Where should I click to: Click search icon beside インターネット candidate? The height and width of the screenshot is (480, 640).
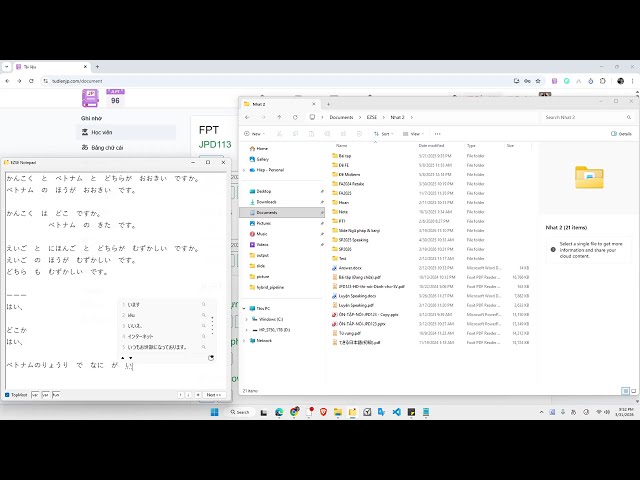coord(204,336)
